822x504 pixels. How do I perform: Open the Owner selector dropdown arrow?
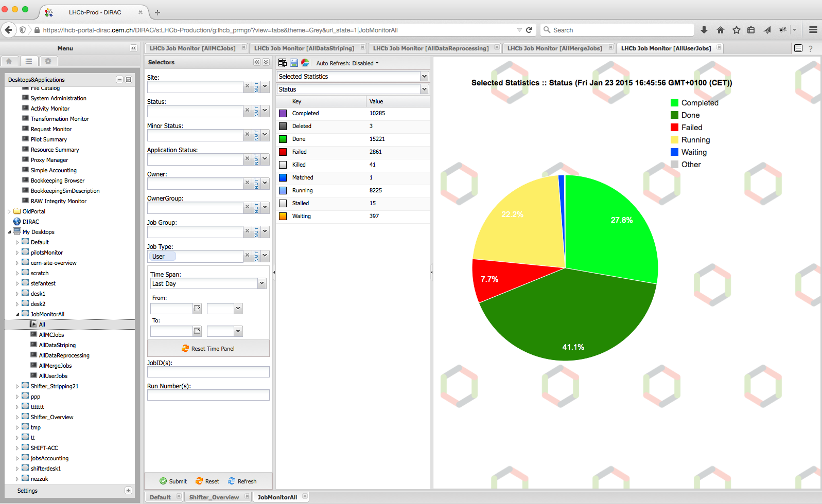[265, 183]
